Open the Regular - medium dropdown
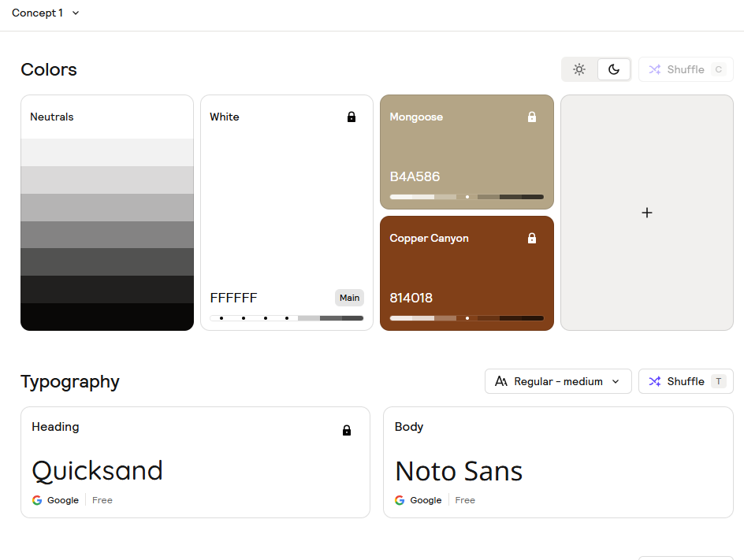The width and height of the screenshot is (744, 560). click(x=558, y=381)
